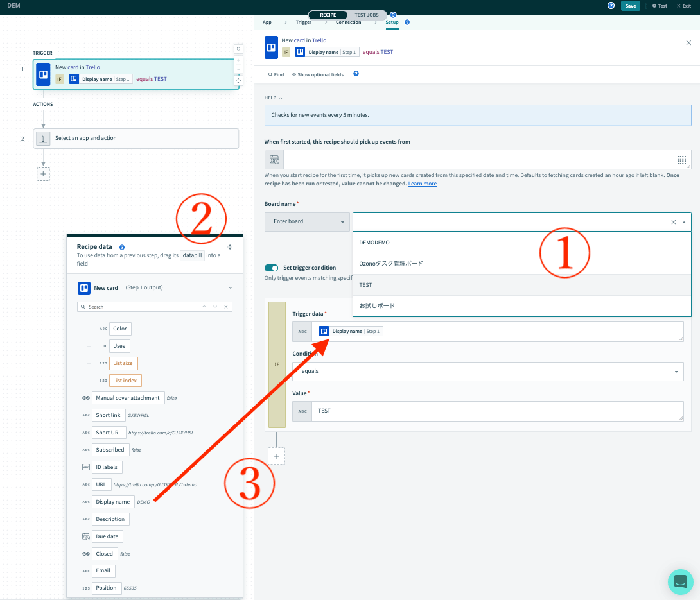Go to the Connection step

(348, 22)
